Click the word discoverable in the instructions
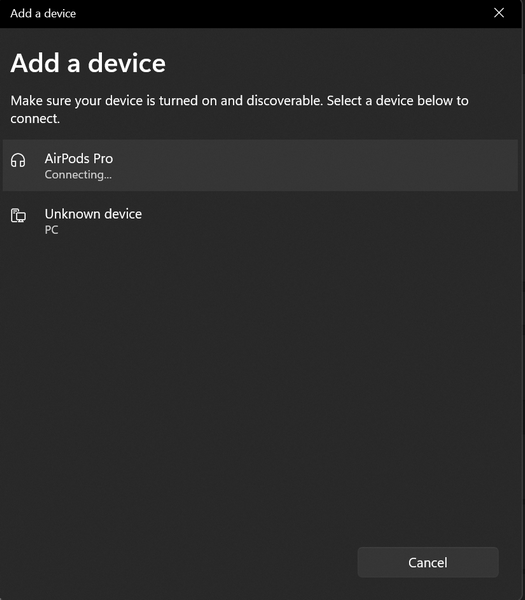This screenshot has height=600, width=525. pyautogui.click(x=284, y=101)
